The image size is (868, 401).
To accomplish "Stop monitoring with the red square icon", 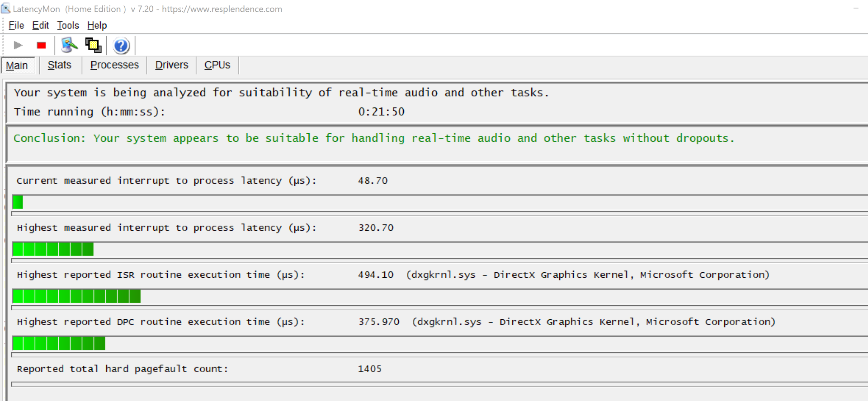I will tap(41, 45).
